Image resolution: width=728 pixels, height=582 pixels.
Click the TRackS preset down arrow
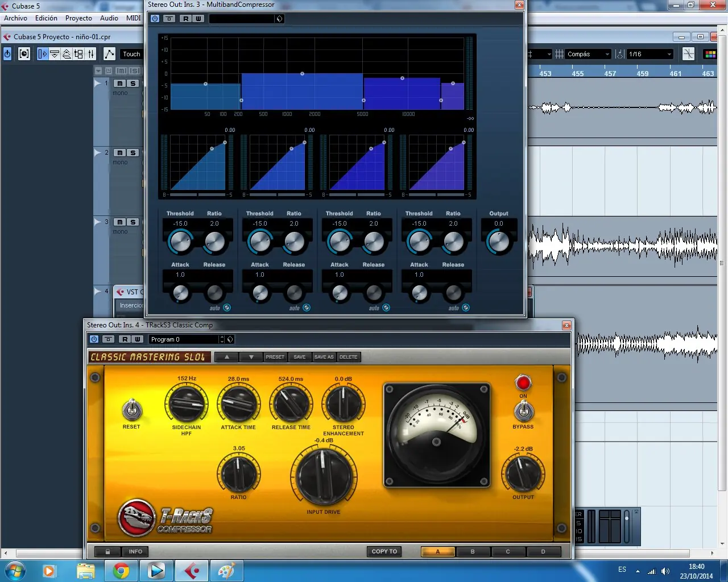pos(251,357)
